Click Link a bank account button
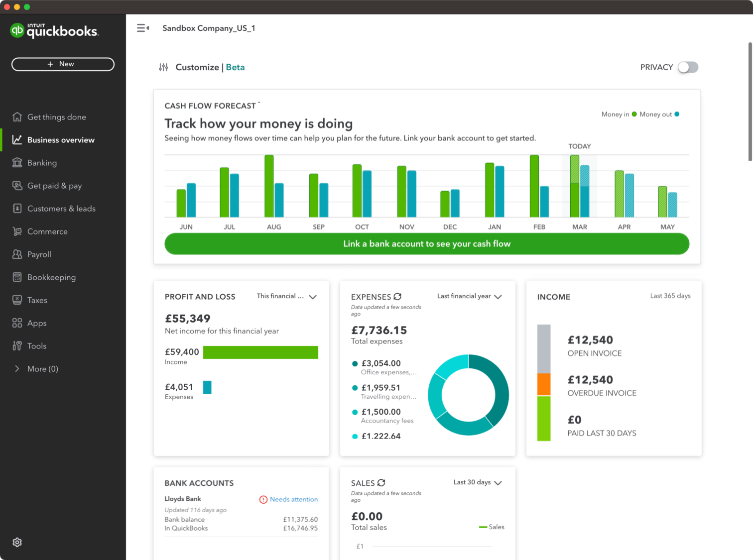753x560 pixels. [x=427, y=244]
